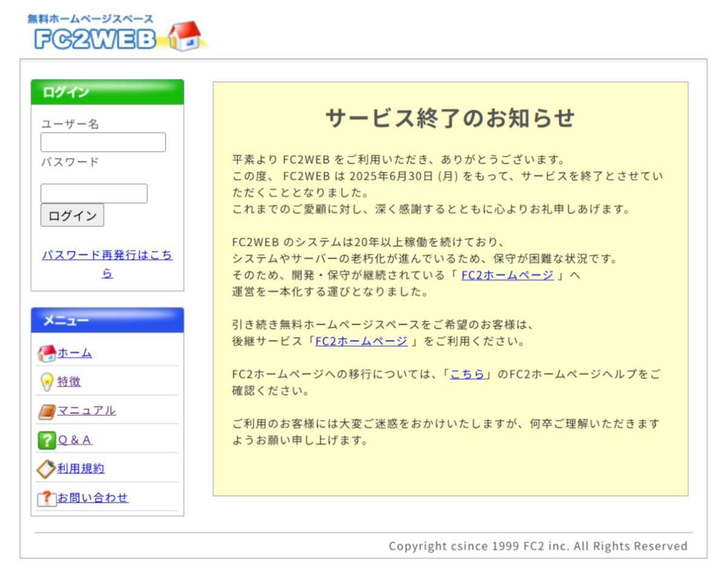728x576 pixels.
Task: Open the お問い合わせ contact link
Action: click(x=92, y=498)
